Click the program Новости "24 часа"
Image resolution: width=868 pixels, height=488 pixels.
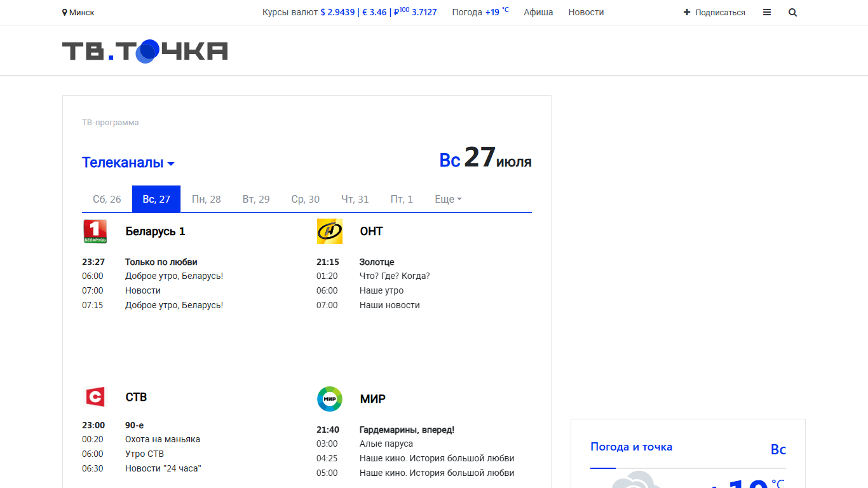click(x=163, y=469)
